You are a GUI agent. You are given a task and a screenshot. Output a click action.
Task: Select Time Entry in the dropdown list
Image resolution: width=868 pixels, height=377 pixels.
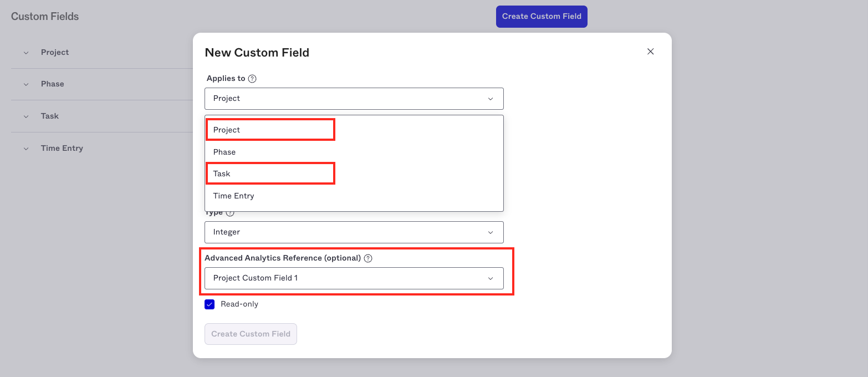[x=354, y=196]
